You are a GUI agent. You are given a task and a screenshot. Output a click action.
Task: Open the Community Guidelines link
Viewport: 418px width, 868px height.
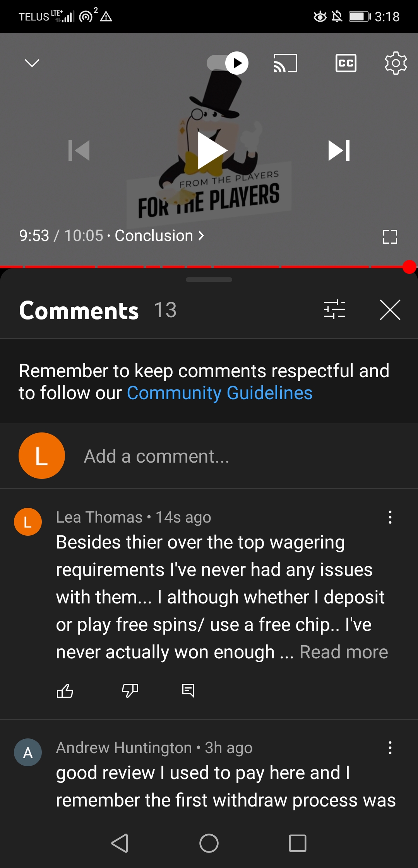219,393
